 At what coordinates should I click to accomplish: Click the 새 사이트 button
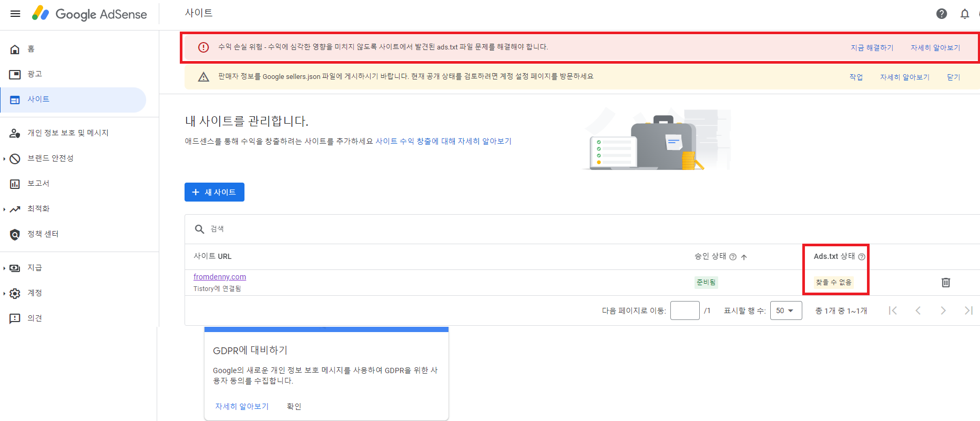point(215,192)
